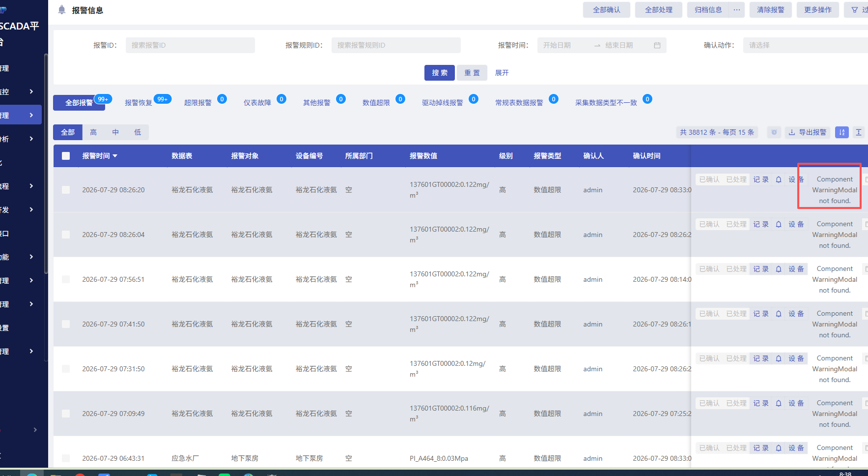Select the 高 severity level tab
Screen dimensions: 868x476
click(93, 132)
